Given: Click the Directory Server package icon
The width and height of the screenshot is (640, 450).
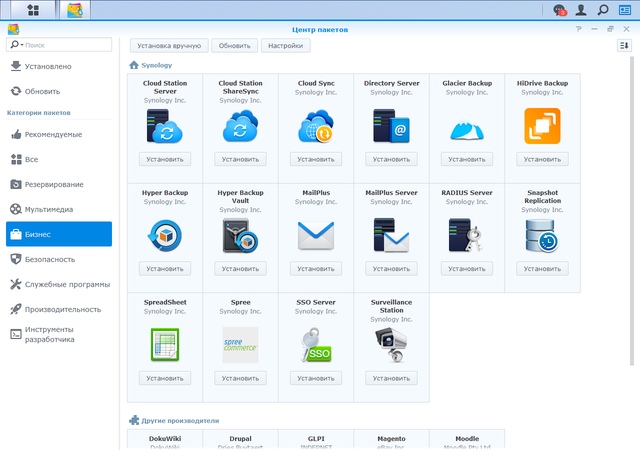Looking at the screenshot, I should tap(391, 126).
